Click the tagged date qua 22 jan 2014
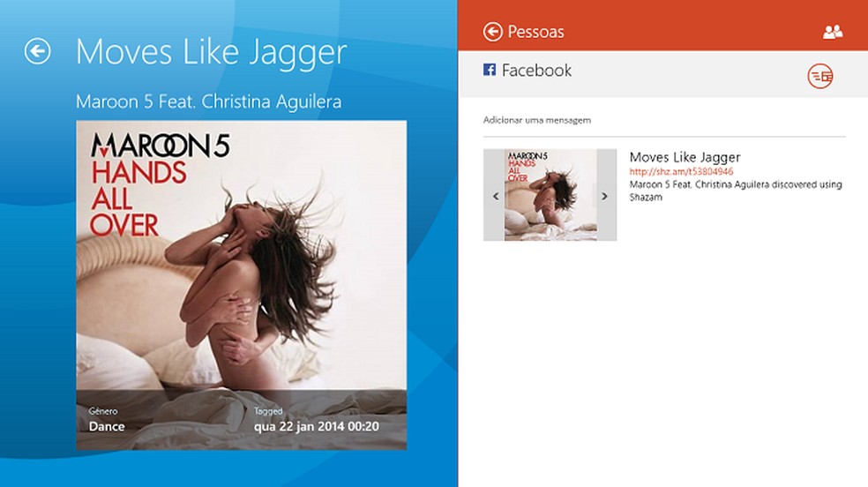Viewport: 868px width, 487px height. pos(316,427)
